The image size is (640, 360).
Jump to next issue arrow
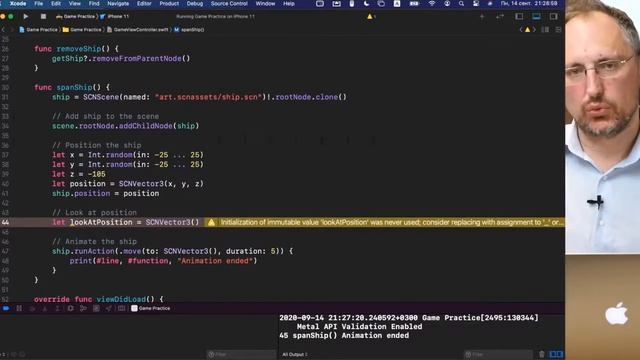click(x=534, y=30)
